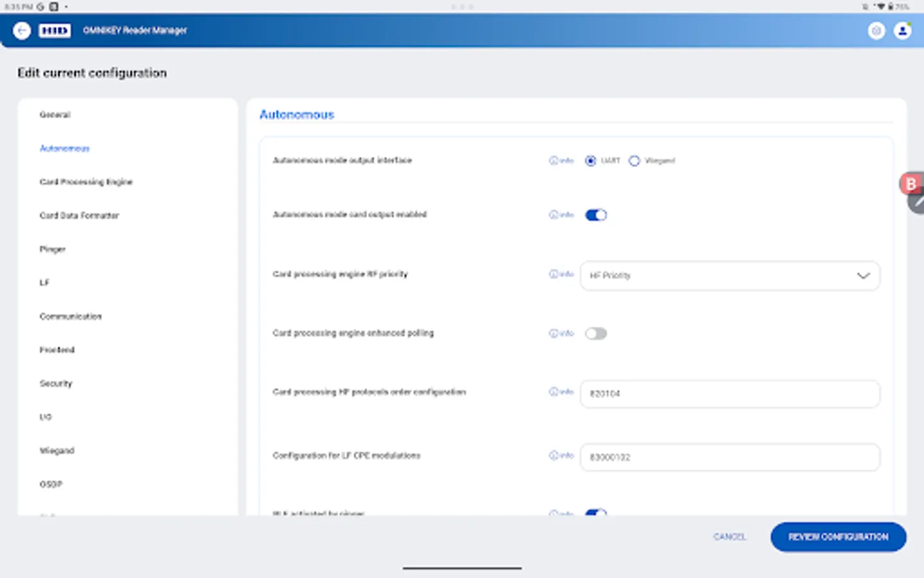
Task: Disable Autonomous mode card output
Action: pyautogui.click(x=595, y=215)
